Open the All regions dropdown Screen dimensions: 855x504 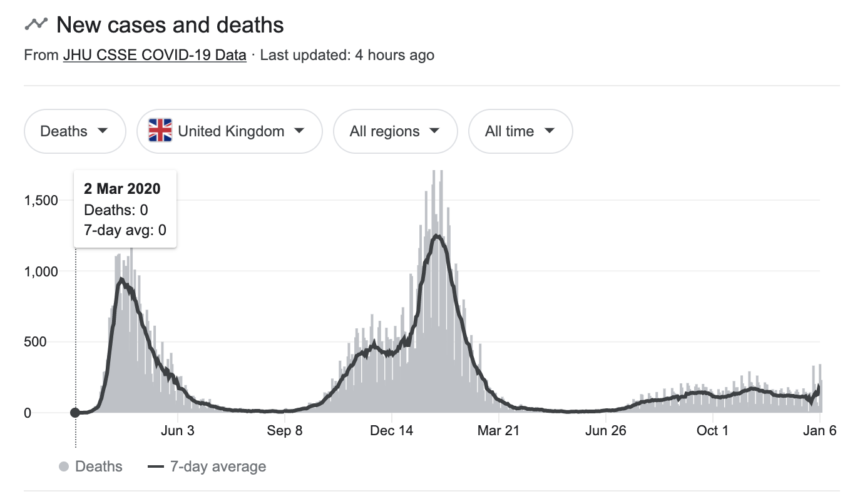(395, 131)
